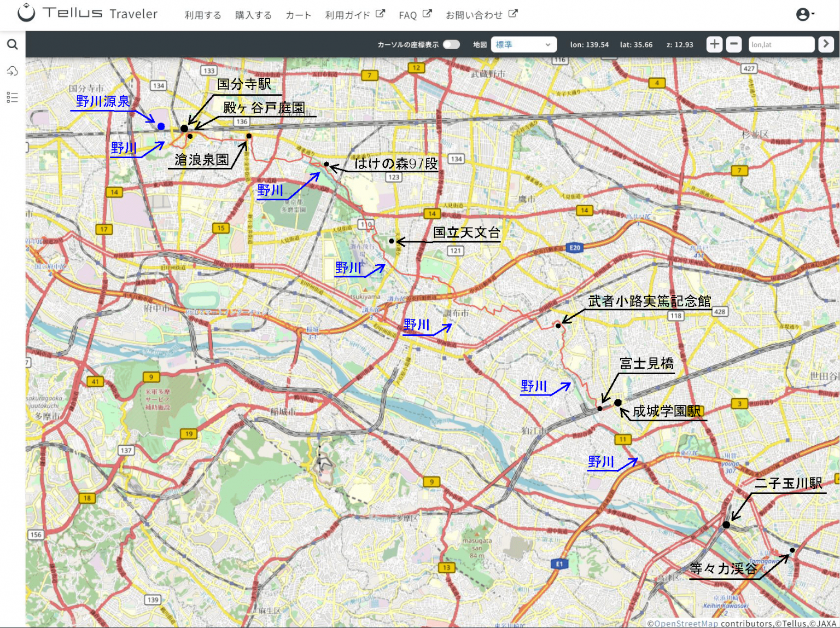Click the z: 12.93 zoom readout
840x628 pixels.
[680, 45]
